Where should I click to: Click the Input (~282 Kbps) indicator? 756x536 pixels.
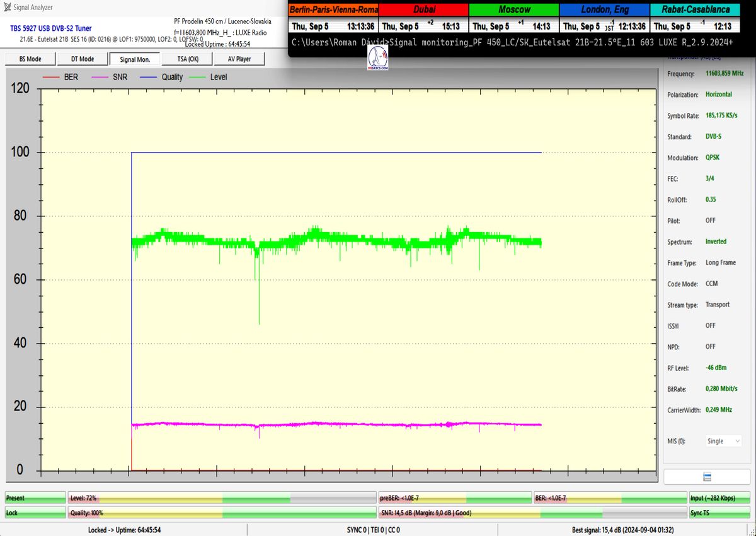(x=719, y=498)
